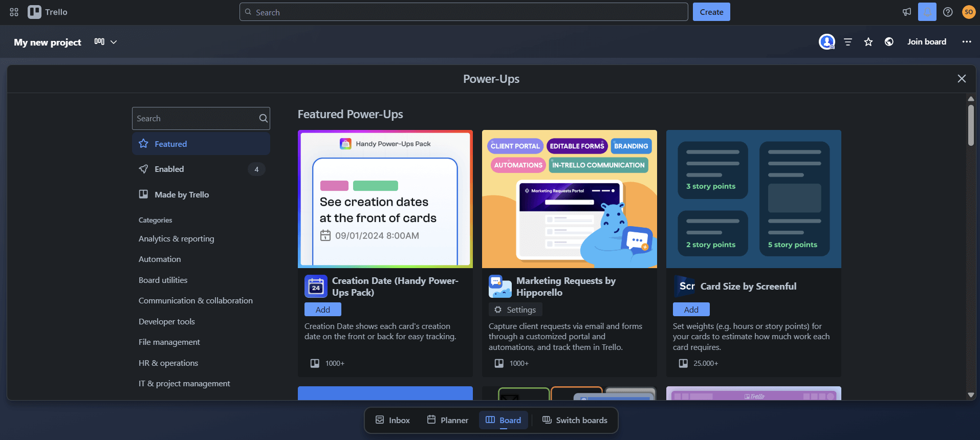Click the Power-Ups scrollbar up arrow
The image size is (980, 440).
click(x=971, y=99)
